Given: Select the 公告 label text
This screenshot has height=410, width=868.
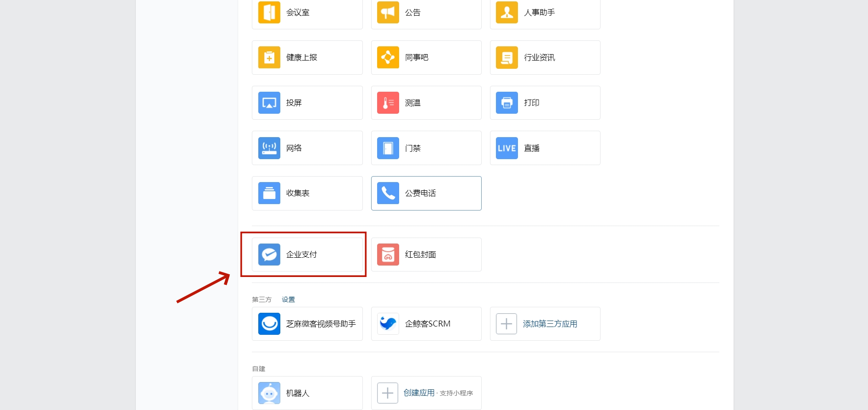Looking at the screenshot, I should point(413,12).
